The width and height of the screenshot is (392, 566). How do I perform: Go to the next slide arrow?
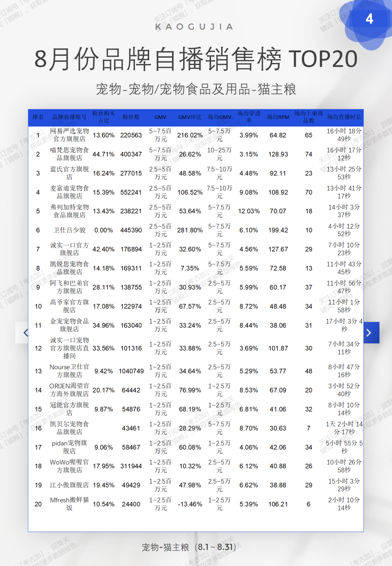point(371,332)
